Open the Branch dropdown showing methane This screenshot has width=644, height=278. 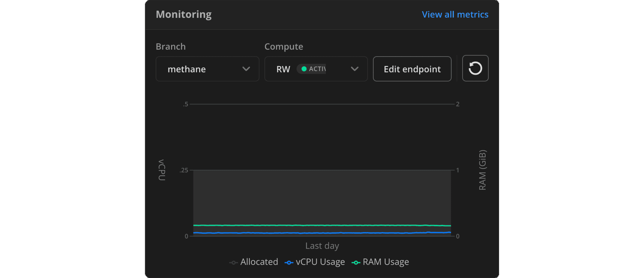click(201, 69)
